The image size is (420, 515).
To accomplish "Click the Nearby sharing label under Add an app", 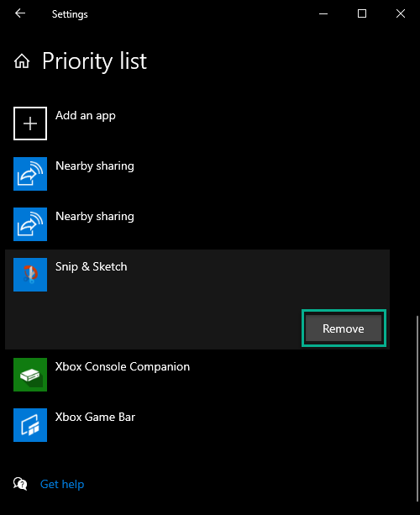I will 95,166.
